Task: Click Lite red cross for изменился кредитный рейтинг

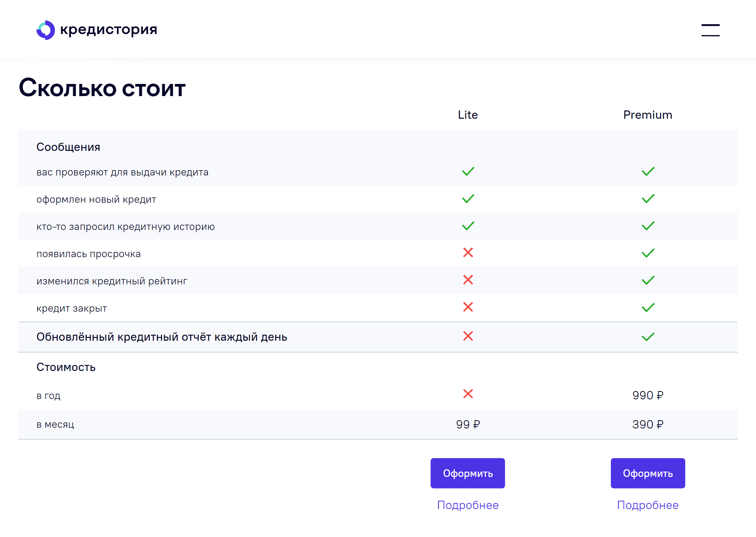Action: [468, 280]
